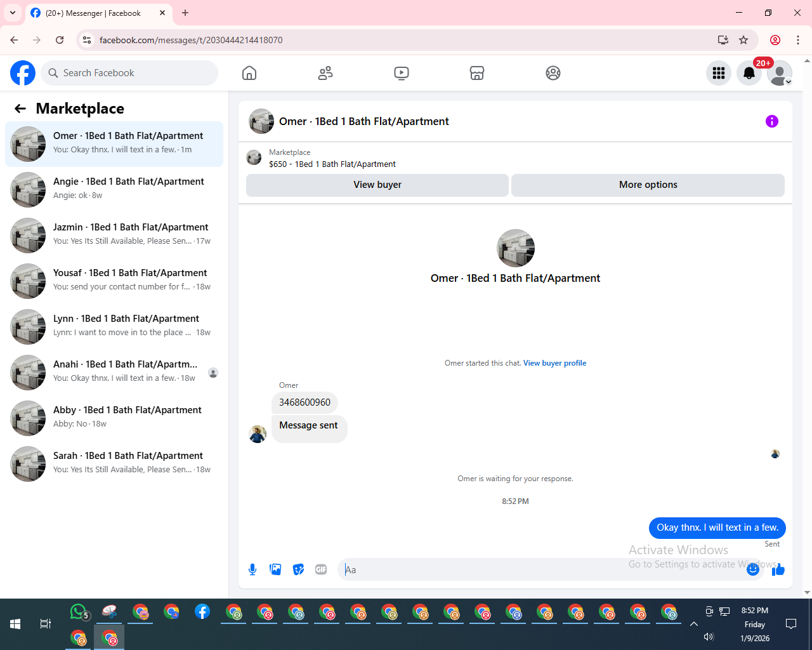Open the Angie conversation in the list

114,190
